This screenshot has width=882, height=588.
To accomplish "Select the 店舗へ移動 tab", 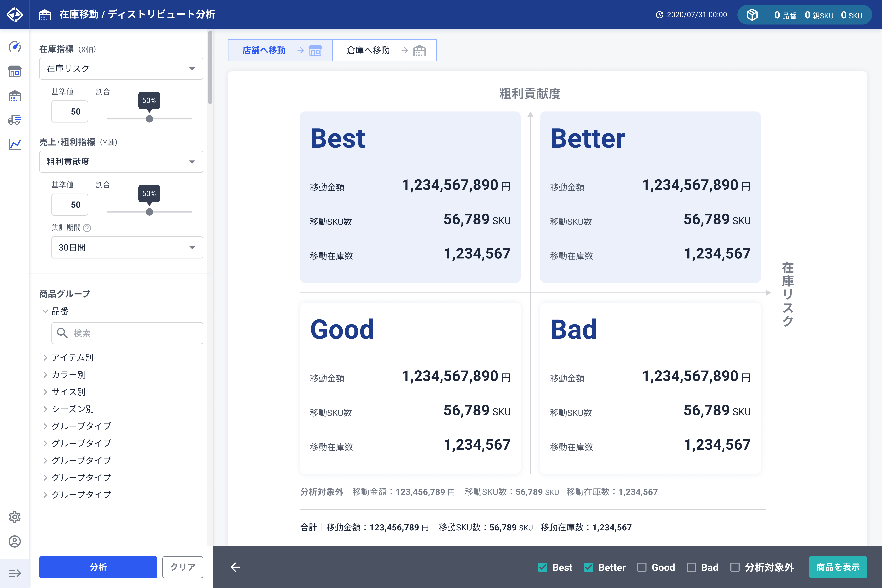I will [280, 50].
